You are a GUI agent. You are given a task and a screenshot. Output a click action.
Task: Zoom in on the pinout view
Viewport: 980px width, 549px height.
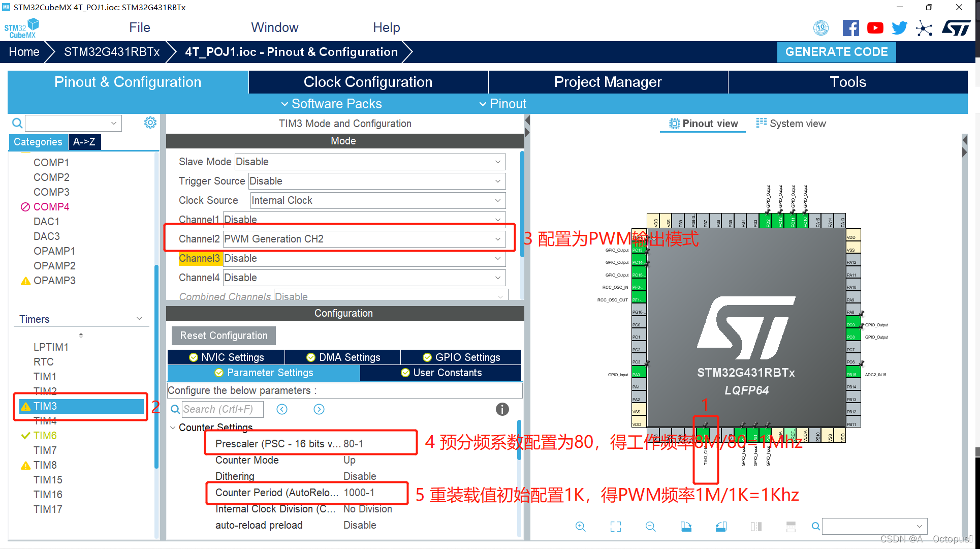[580, 527]
